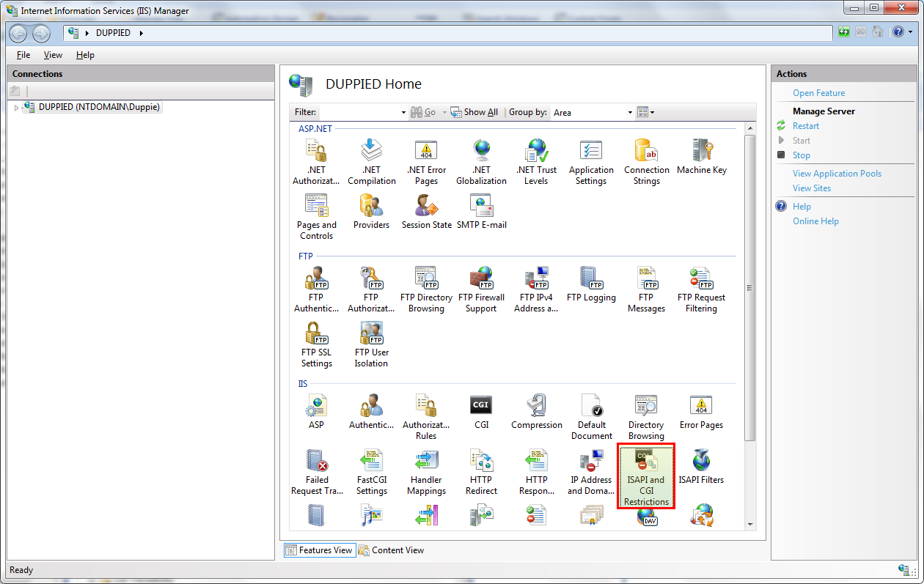Open IIS Authentication feature

click(371, 413)
